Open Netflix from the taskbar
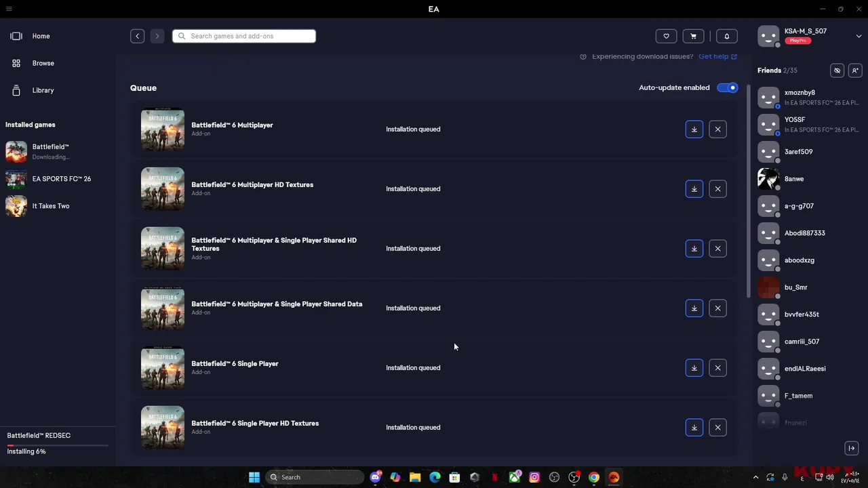The width and height of the screenshot is (868, 488). point(494,477)
